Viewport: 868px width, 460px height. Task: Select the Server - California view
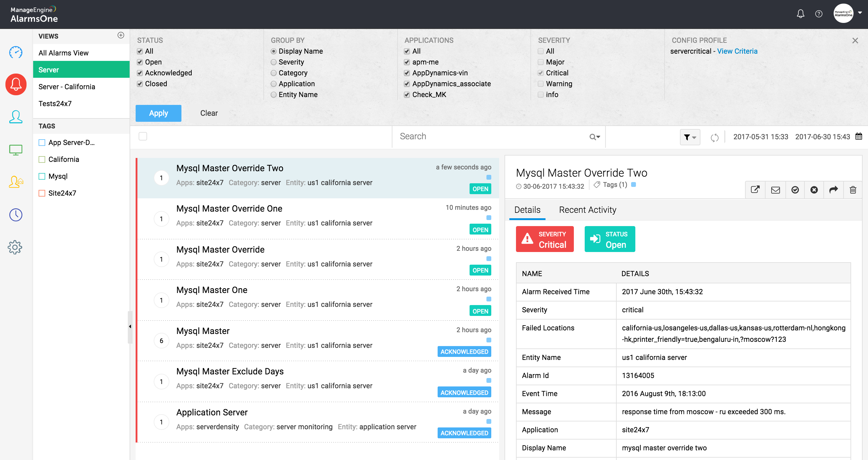pyautogui.click(x=81, y=87)
